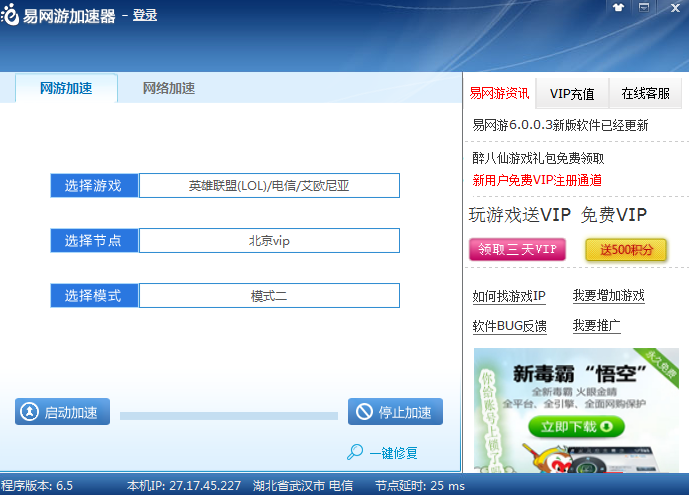The height and width of the screenshot is (495, 689).
Task: Click the acceleration progress bar
Action: [x=228, y=415]
